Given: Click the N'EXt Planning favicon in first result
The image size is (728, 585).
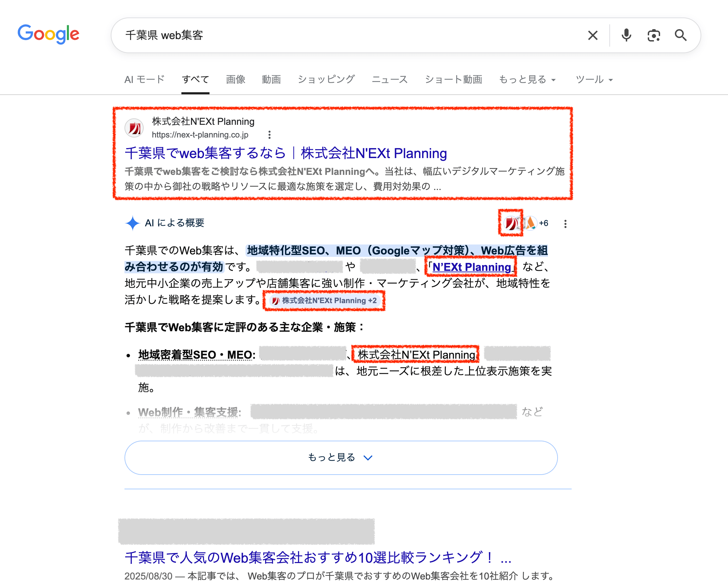Looking at the screenshot, I should click(x=134, y=128).
